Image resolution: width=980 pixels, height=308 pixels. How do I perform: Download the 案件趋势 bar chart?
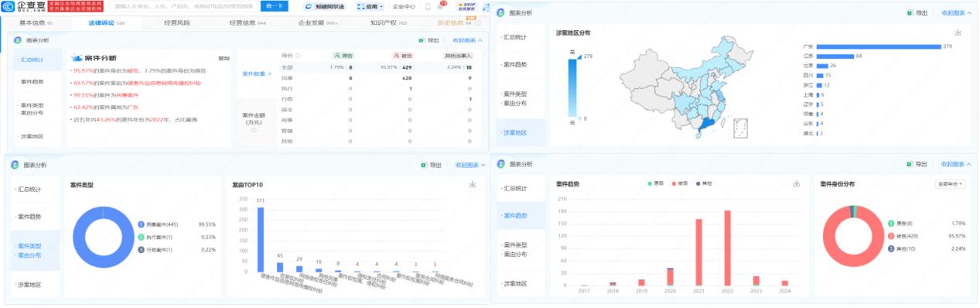(x=796, y=183)
